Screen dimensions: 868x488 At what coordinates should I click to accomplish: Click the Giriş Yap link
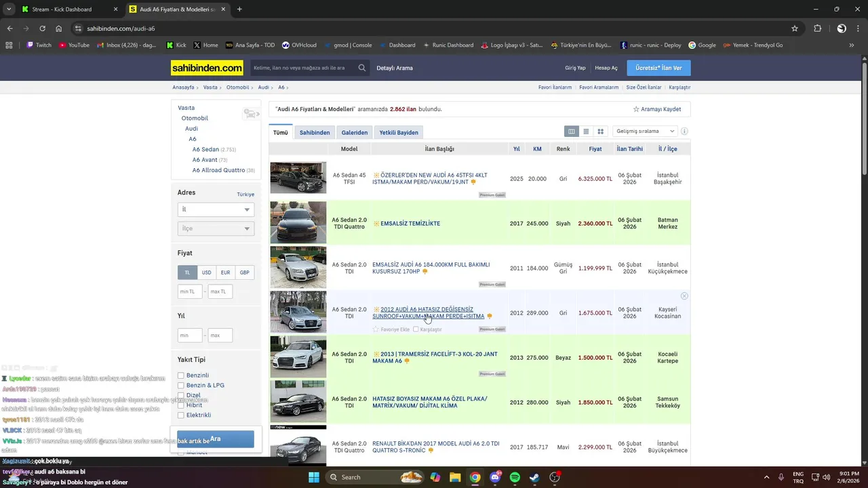pyautogui.click(x=575, y=68)
